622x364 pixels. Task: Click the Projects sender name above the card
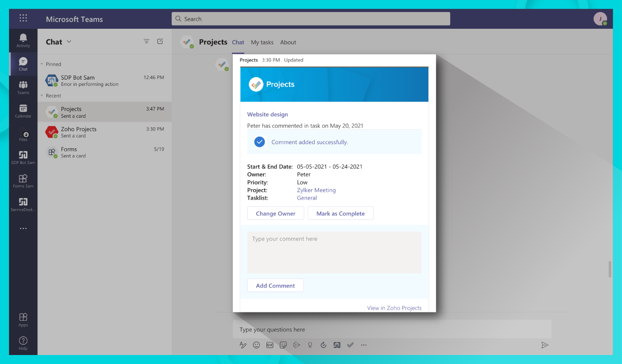(x=249, y=60)
